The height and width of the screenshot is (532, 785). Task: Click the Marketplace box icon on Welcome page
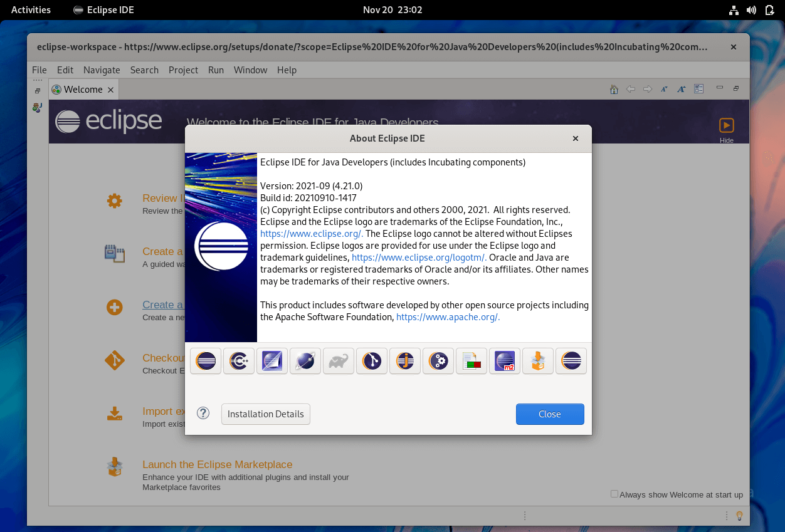(x=114, y=467)
